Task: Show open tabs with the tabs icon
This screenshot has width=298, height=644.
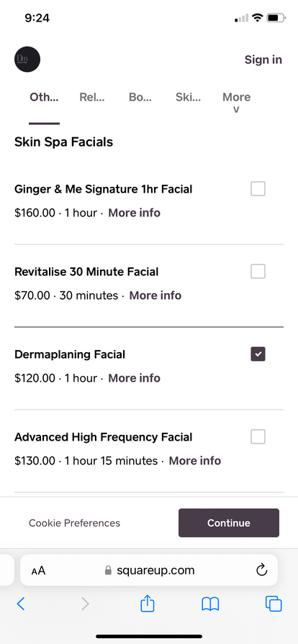Action: 274,604
